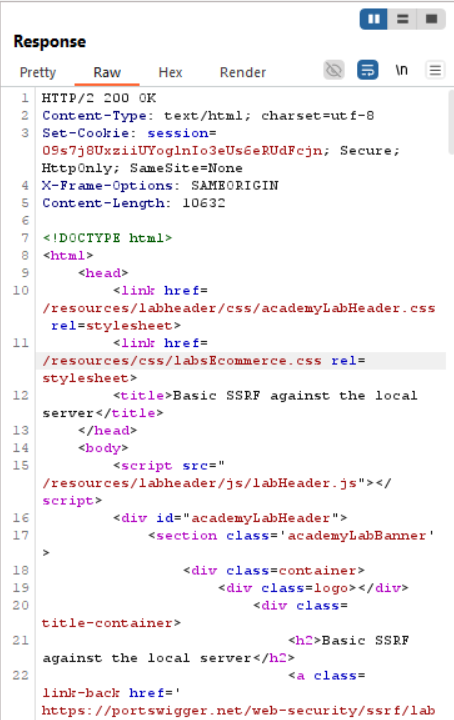This screenshot has width=454, height=720.
Task: Click the Content-Type header line
Action: click(x=208, y=115)
